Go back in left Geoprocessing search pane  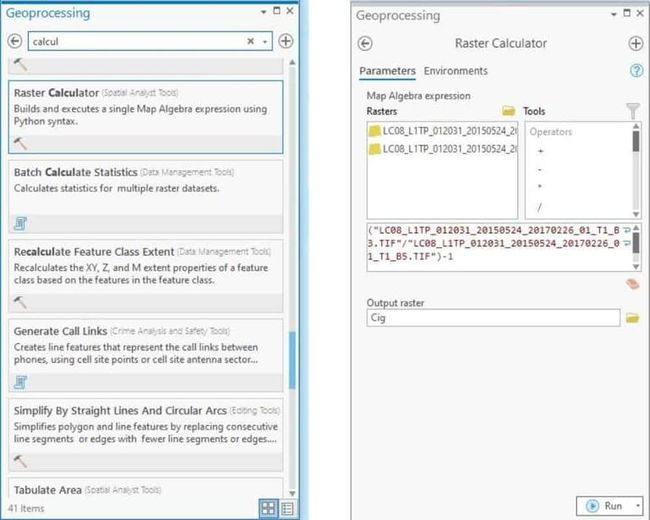coord(15,41)
